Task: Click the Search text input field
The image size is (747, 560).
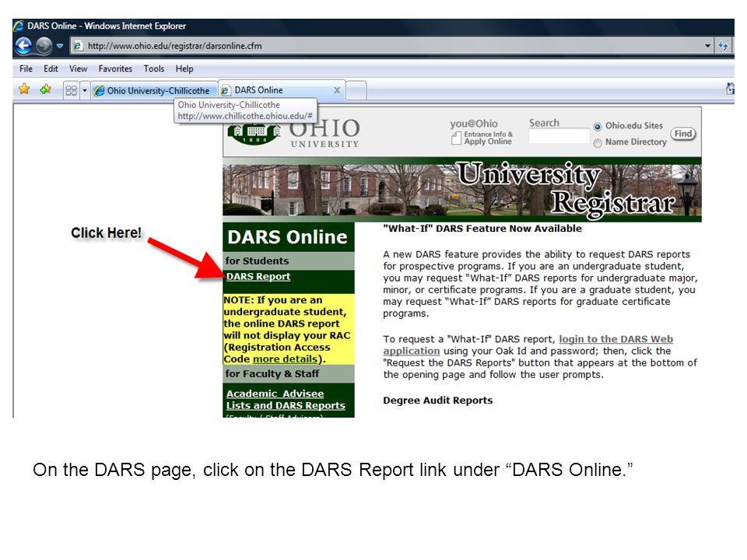Action: click(x=559, y=136)
